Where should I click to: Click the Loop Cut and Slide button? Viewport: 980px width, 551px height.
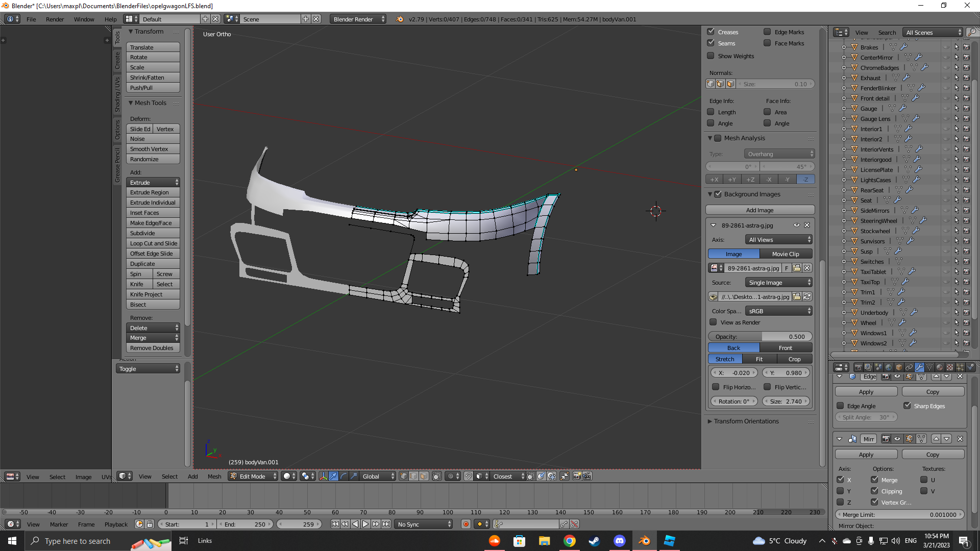click(153, 243)
